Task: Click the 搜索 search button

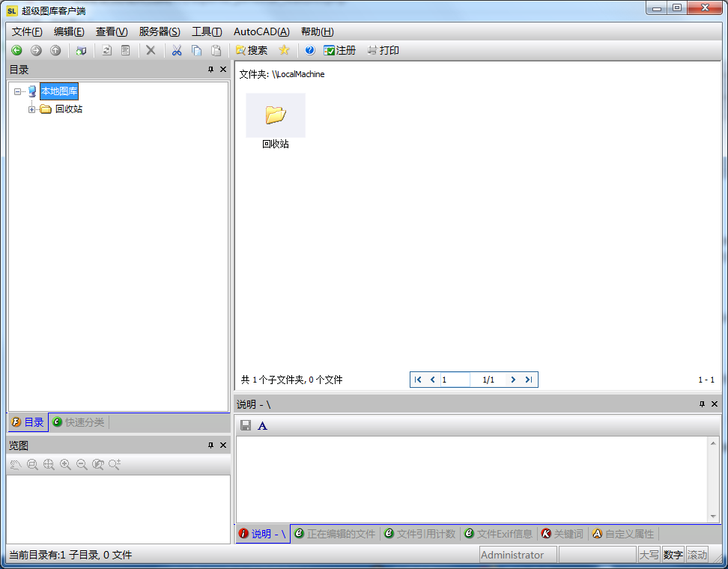Action: tap(251, 50)
